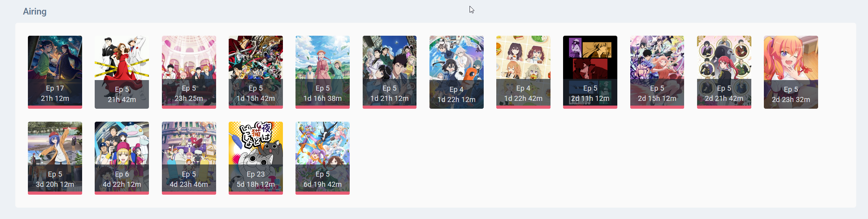Click the Airing section heading
This screenshot has width=868, height=219.
(x=35, y=11)
